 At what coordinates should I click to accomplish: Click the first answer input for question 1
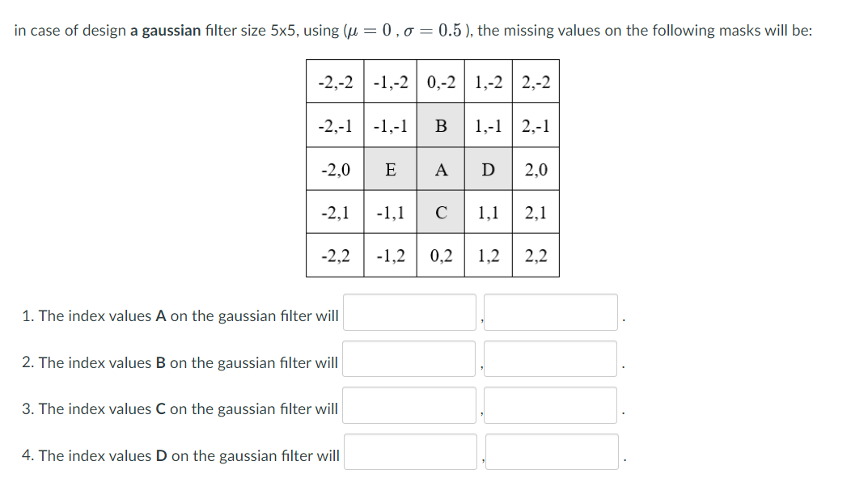[x=409, y=311]
